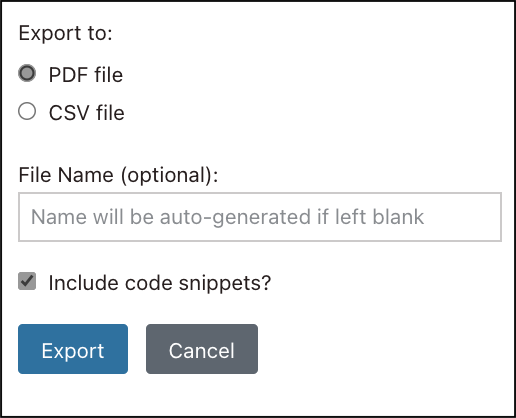Click the auto-generated name placeholder text
The width and height of the screenshot is (516, 418).
click(227, 217)
